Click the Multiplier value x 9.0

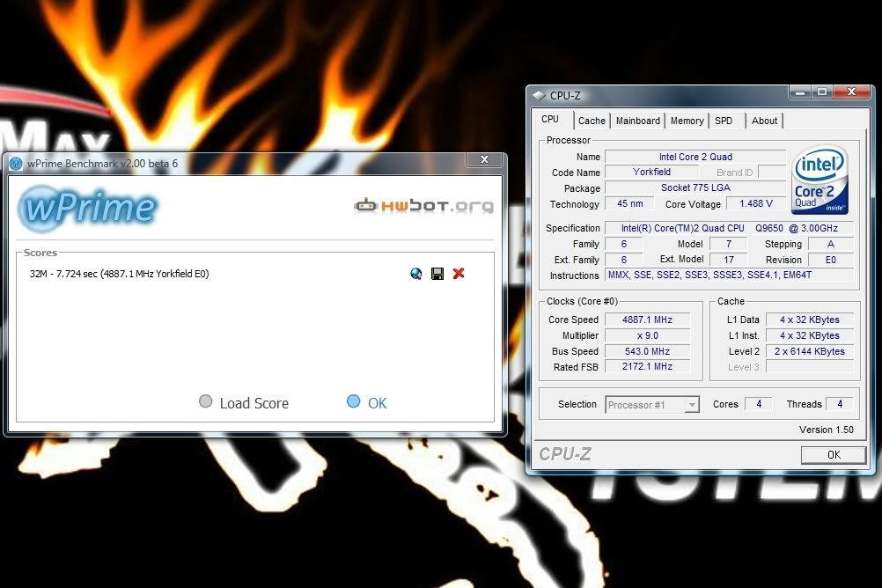648,335
